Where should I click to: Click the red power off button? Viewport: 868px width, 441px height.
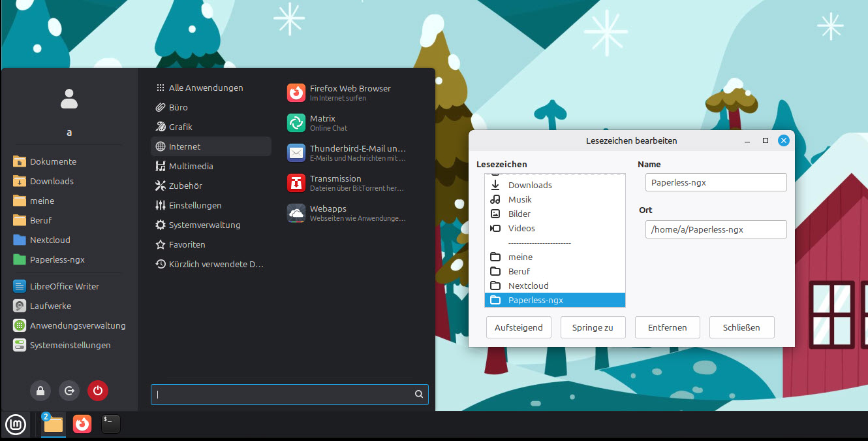click(x=98, y=391)
